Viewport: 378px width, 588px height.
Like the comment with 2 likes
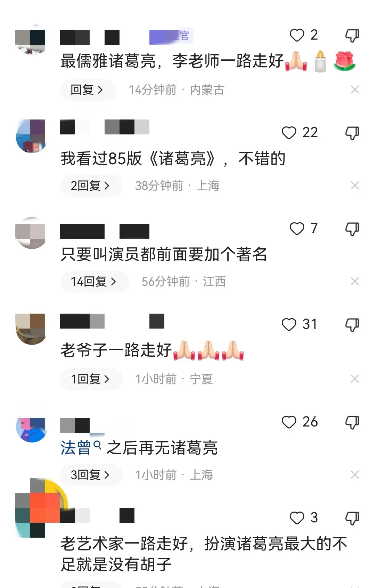pos(297,35)
